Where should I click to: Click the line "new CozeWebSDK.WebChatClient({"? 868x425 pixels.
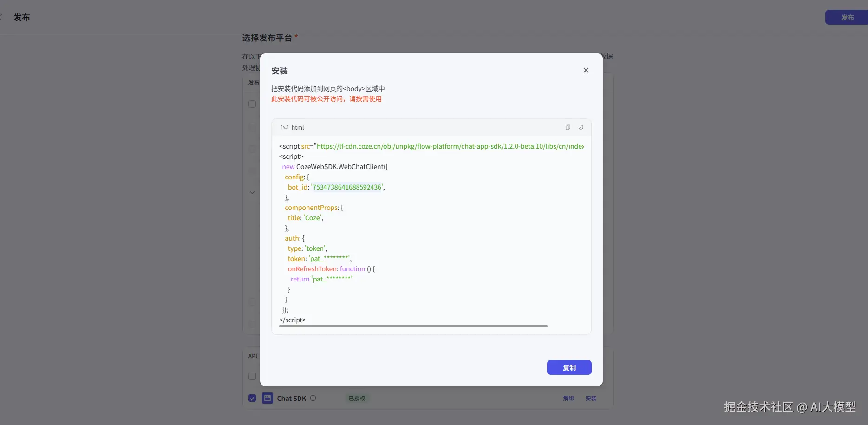335,167
